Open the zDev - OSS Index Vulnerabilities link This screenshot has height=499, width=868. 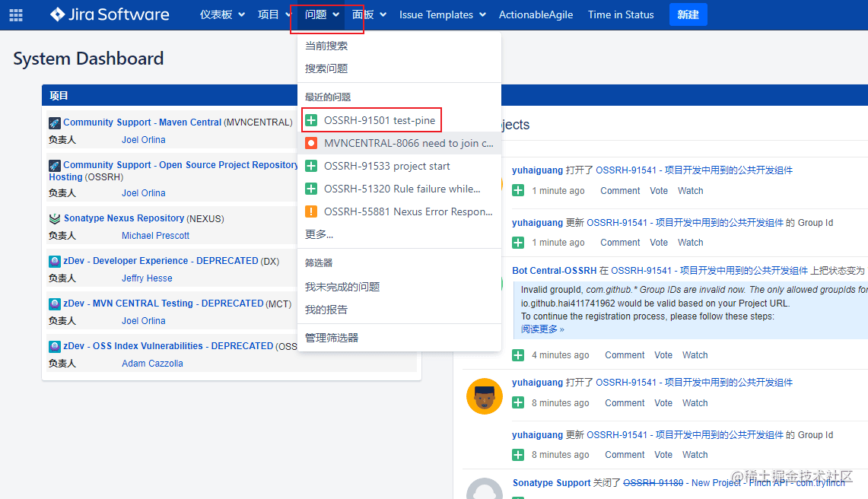[x=168, y=346]
